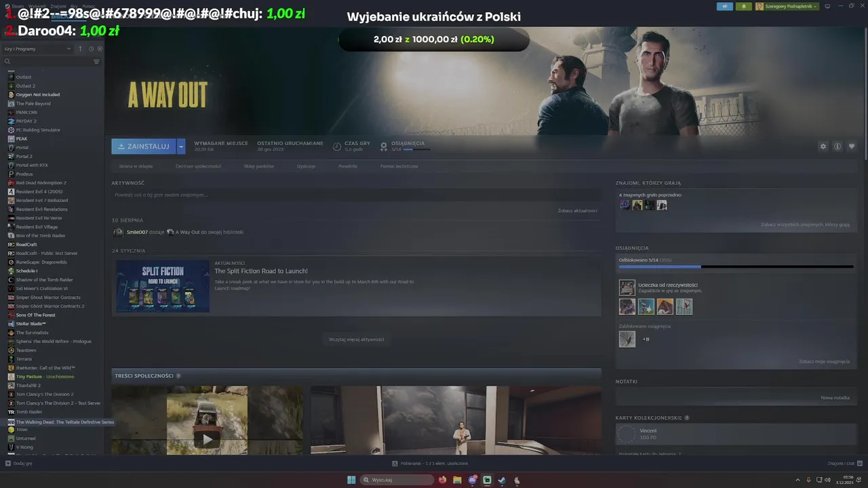The width and height of the screenshot is (868, 488).
Task: Select Stellar Blade in library list
Action: pos(31,324)
